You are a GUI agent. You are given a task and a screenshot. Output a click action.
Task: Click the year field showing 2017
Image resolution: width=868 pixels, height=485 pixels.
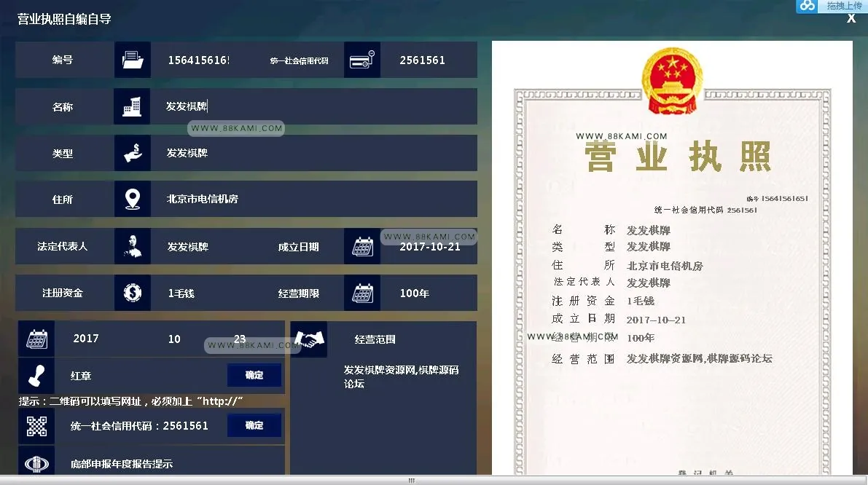coord(86,339)
